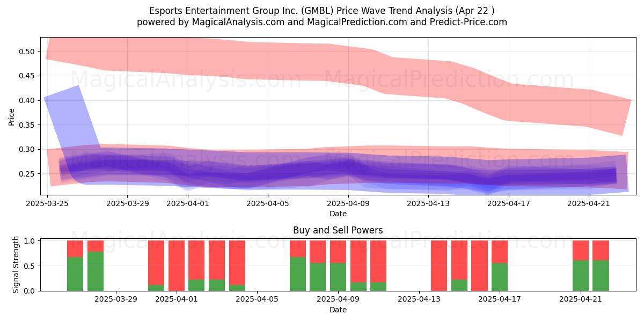Screen dimensions: 644x322
Task: Click the chart title mentioning Esports Entertainment Group (GMBL)
Action: pyautogui.click(x=322, y=11)
